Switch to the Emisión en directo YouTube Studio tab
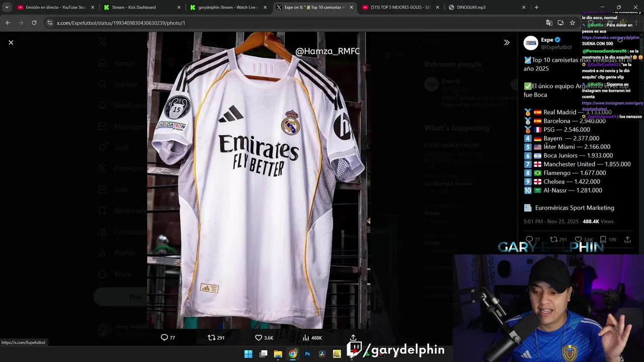The height and width of the screenshot is (362, 644). pos(55,7)
